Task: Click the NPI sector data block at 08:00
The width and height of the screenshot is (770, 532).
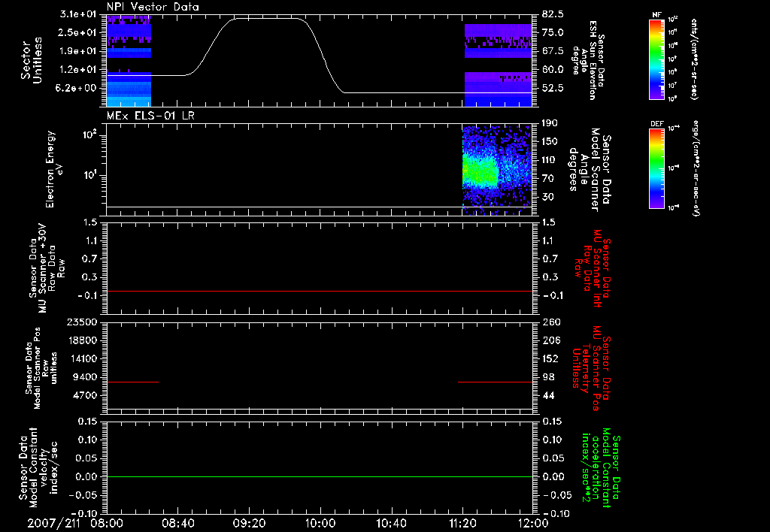Action: click(x=129, y=61)
